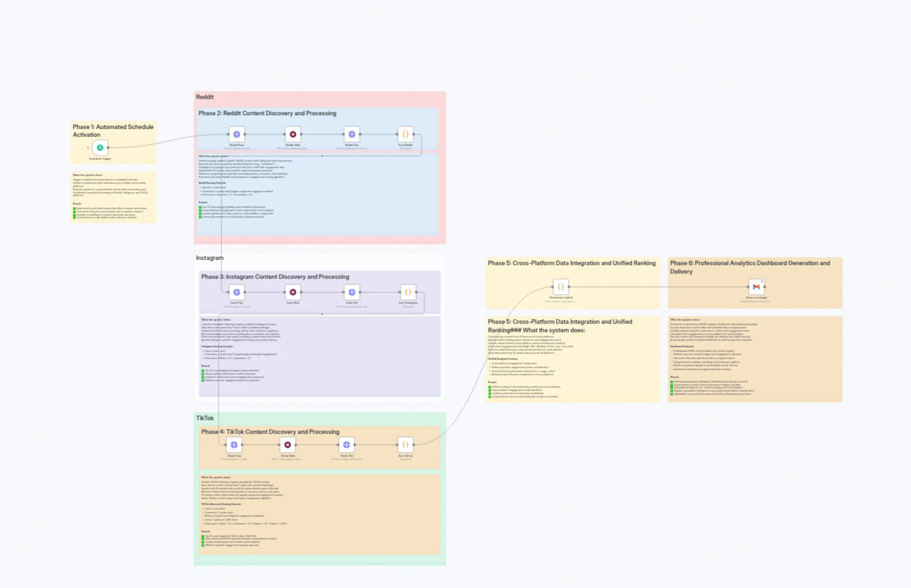Open the Reddit Post HTTP node
Viewport: 911px width, 588px height.
237,134
